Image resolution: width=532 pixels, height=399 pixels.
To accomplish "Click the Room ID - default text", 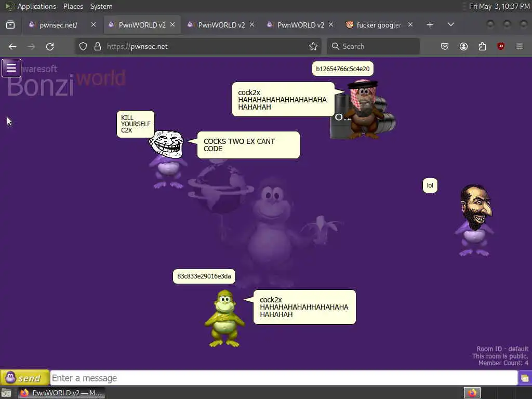I will pyautogui.click(x=502, y=349).
